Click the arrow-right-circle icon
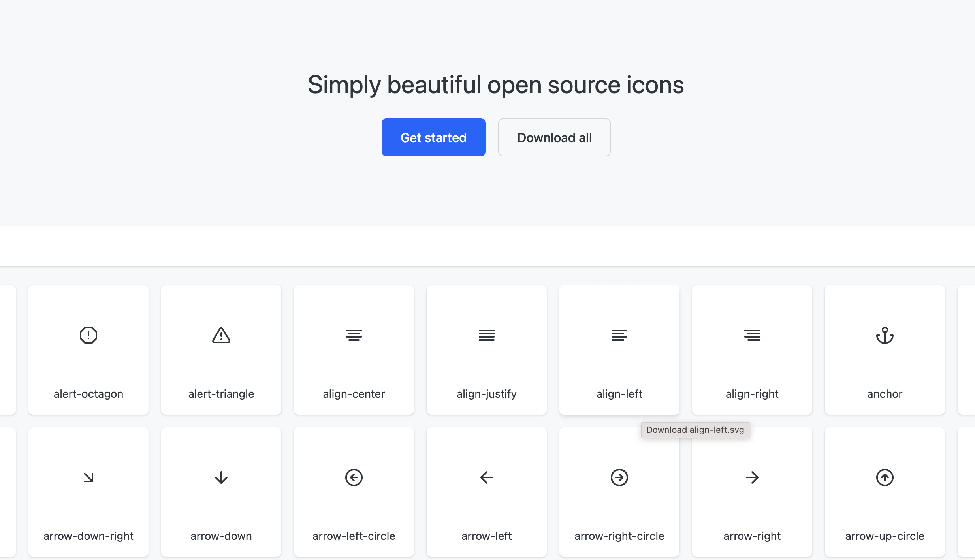 (x=619, y=477)
